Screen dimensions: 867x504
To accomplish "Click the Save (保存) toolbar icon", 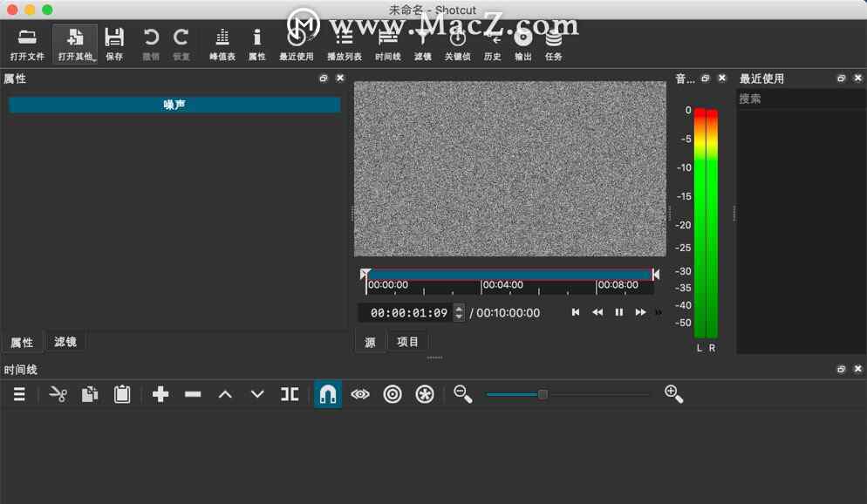I will (114, 44).
